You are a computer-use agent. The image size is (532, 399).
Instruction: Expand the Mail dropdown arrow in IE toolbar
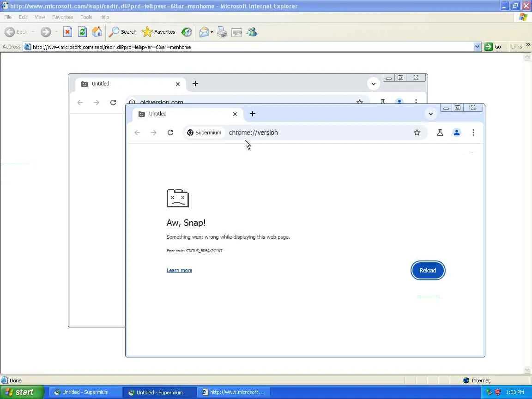click(212, 32)
